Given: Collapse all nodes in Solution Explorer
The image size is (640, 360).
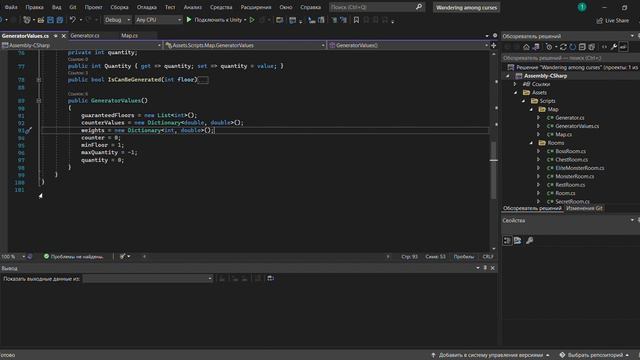Looking at the screenshot, I should click(582, 47).
